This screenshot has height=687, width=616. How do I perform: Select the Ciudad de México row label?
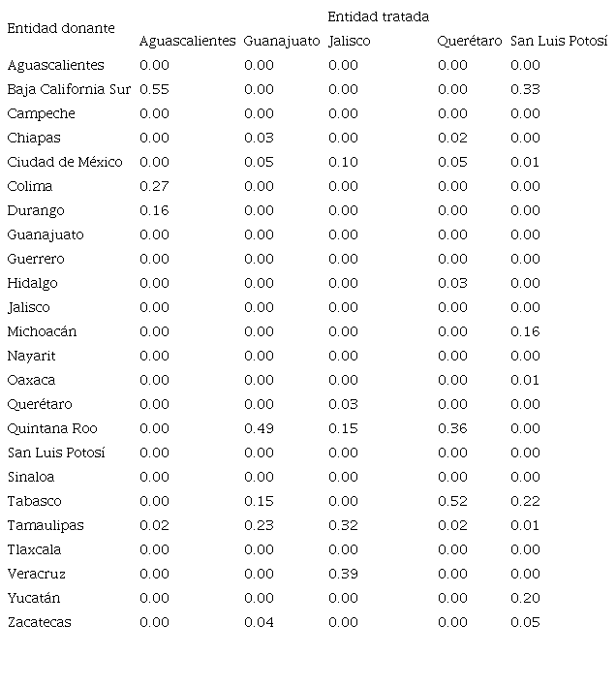65,163
